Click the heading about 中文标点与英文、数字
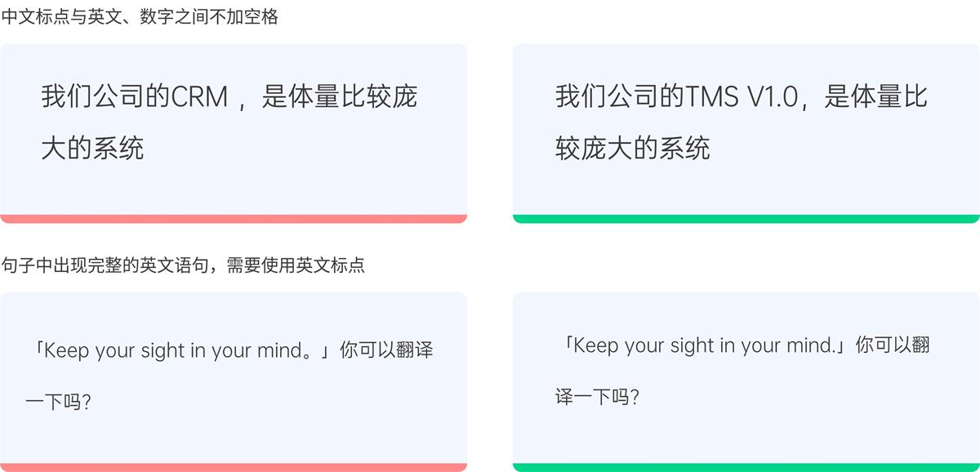 coord(140,16)
